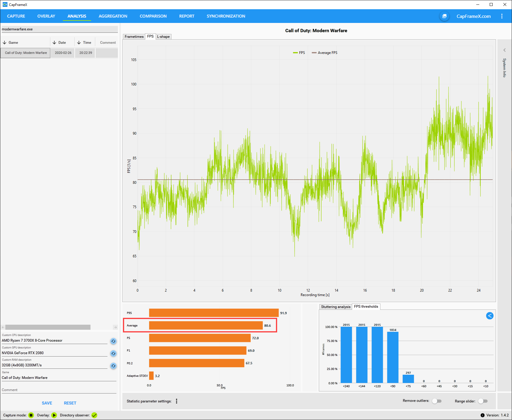
Task: Open the Stuttering analysis tab
Action: click(x=335, y=307)
